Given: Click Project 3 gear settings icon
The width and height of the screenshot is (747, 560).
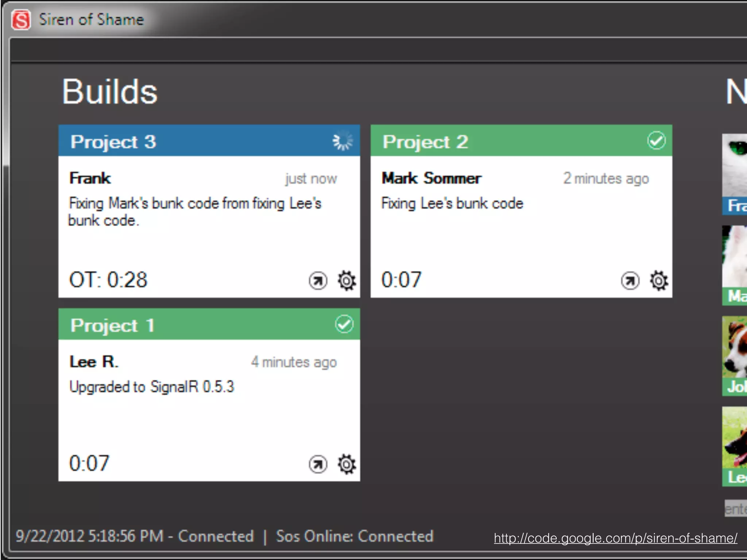Looking at the screenshot, I should coord(346,281).
